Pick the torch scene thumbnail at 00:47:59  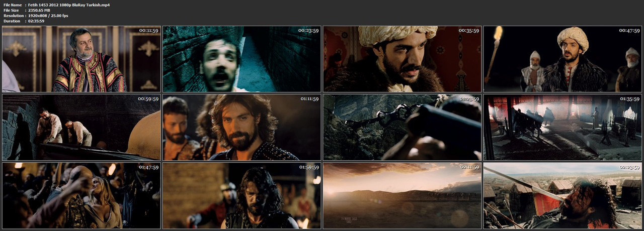coord(562,59)
